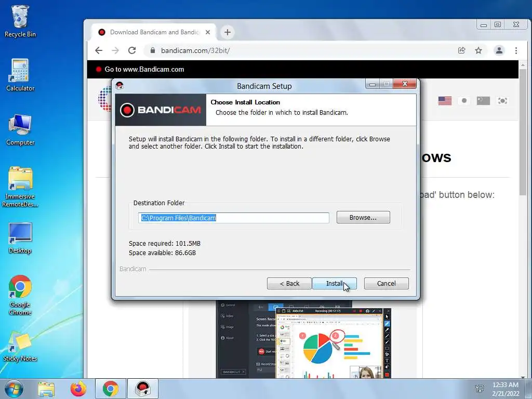Open the Calculator desktop shortcut

[20, 75]
